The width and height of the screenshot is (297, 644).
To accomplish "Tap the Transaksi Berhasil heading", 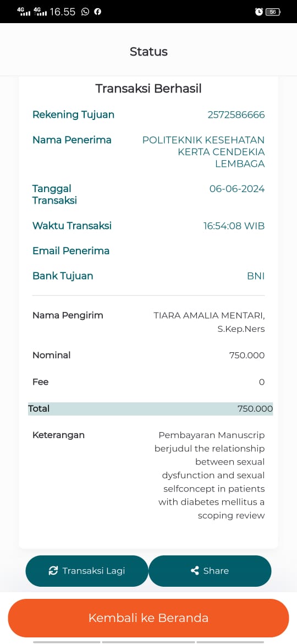I will coord(148,88).
